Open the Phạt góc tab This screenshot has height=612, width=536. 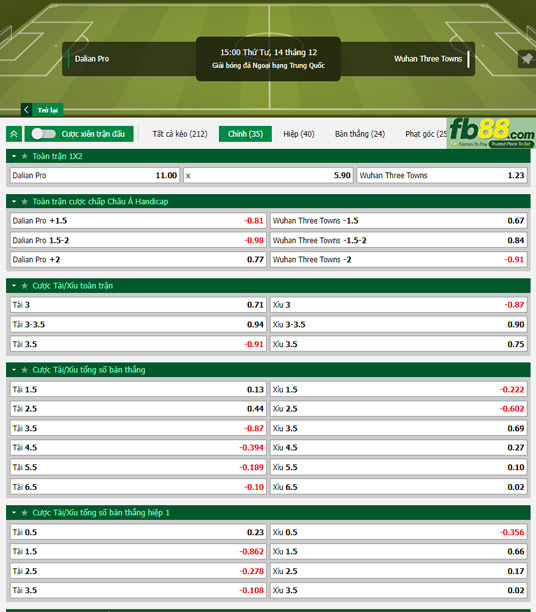coord(426,134)
